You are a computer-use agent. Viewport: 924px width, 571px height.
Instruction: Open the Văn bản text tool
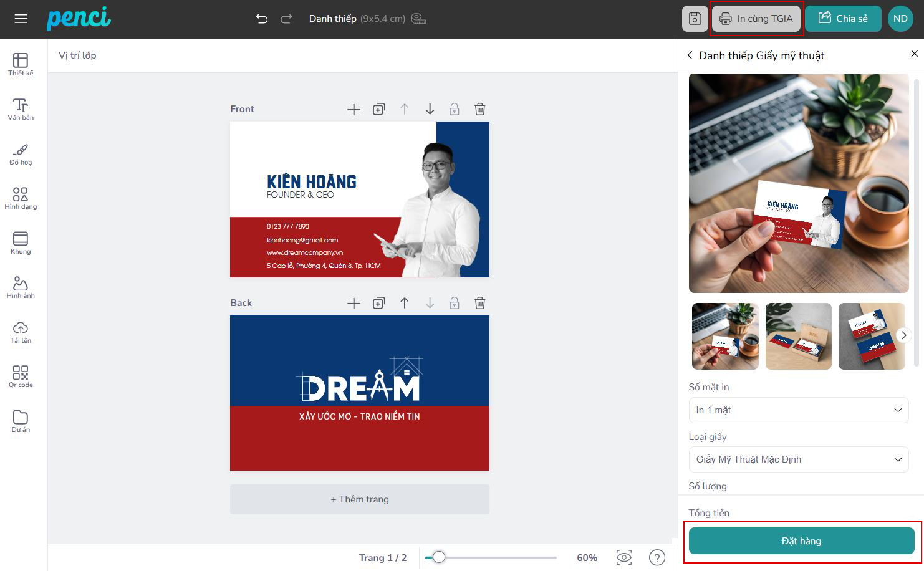coord(21,109)
